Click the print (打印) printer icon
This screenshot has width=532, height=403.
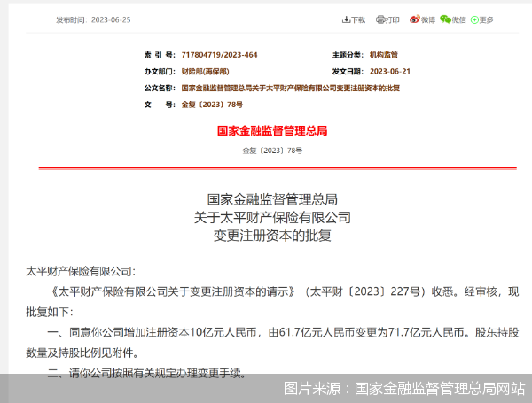pyautogui.click(x=380, y=19)
